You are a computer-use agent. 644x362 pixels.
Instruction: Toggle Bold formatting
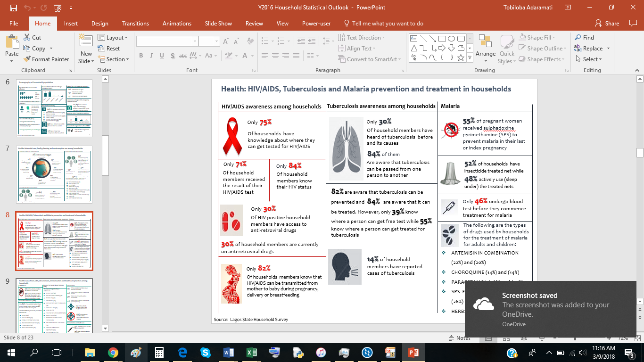(x=141, y=56)
